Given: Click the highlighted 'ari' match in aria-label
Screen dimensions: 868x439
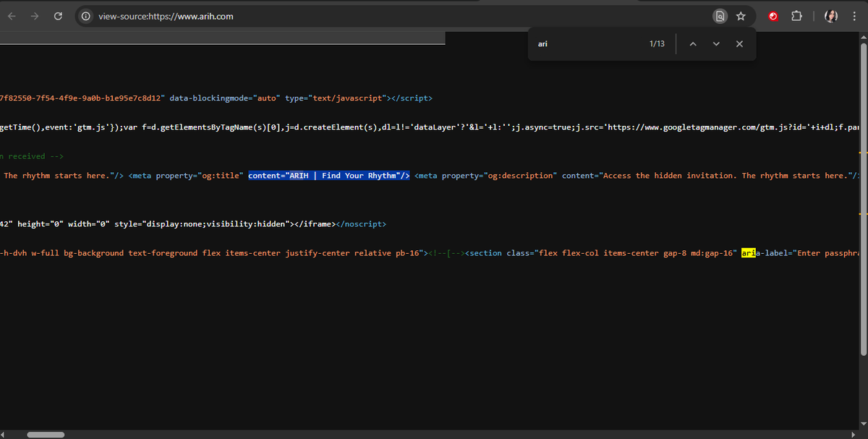Looking at the screenshot, I should [749, 253].
